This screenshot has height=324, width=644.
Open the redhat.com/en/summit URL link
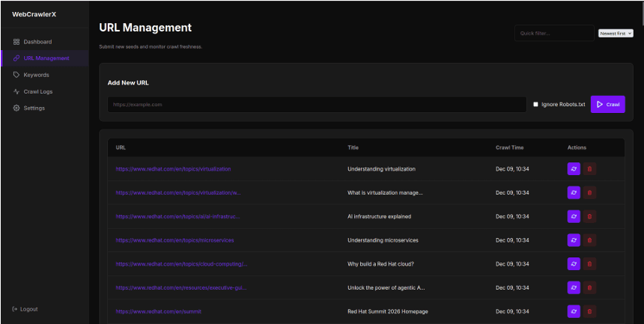click(158, 311)
